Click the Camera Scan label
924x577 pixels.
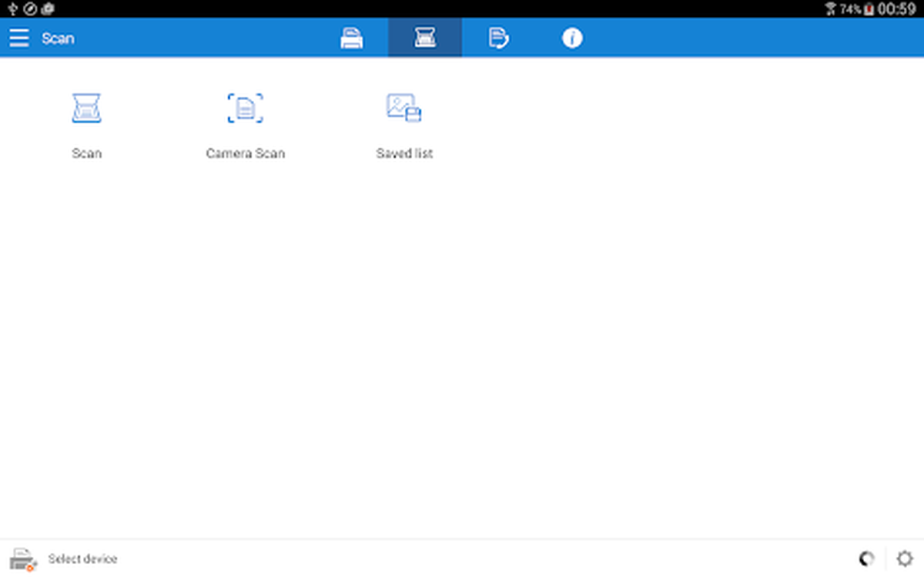(246, 153)
